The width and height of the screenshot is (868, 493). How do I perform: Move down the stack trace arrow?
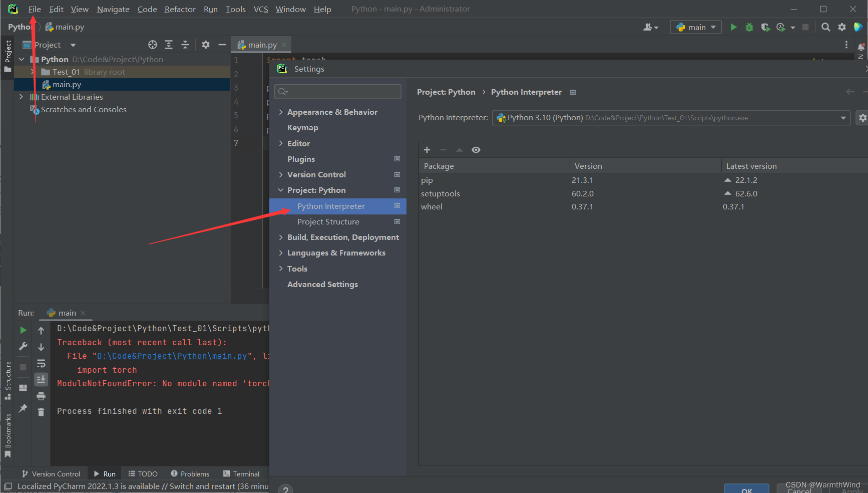click(x=41, y=347)
